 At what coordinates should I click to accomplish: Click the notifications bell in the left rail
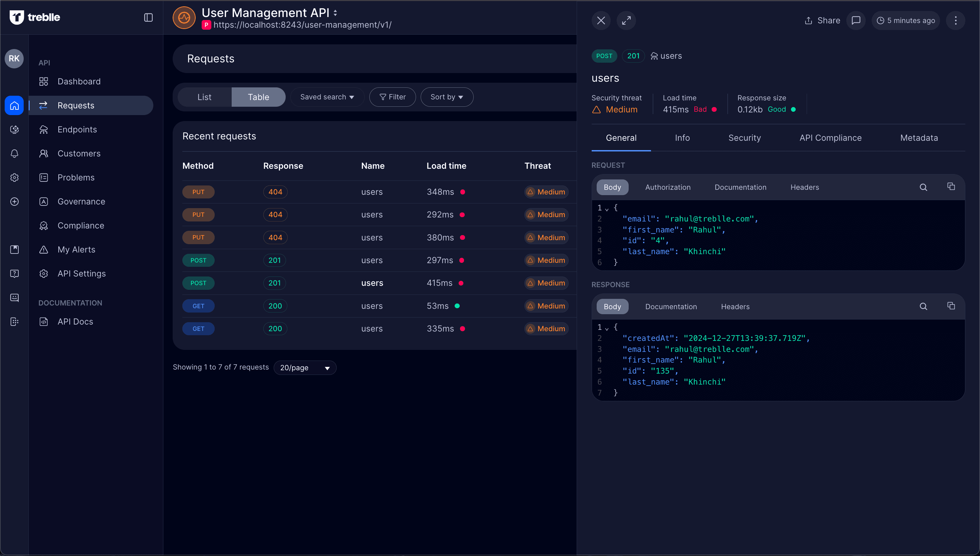[x=15, y=153]
